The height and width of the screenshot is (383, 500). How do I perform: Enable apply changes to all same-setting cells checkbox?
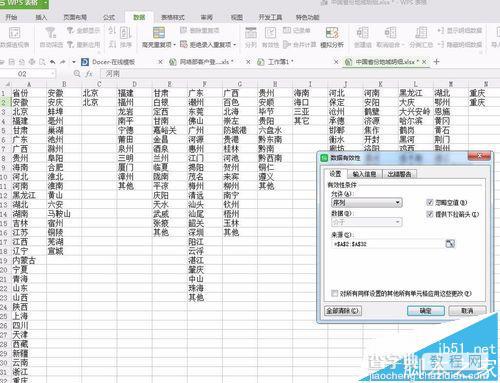coord(334,293)
